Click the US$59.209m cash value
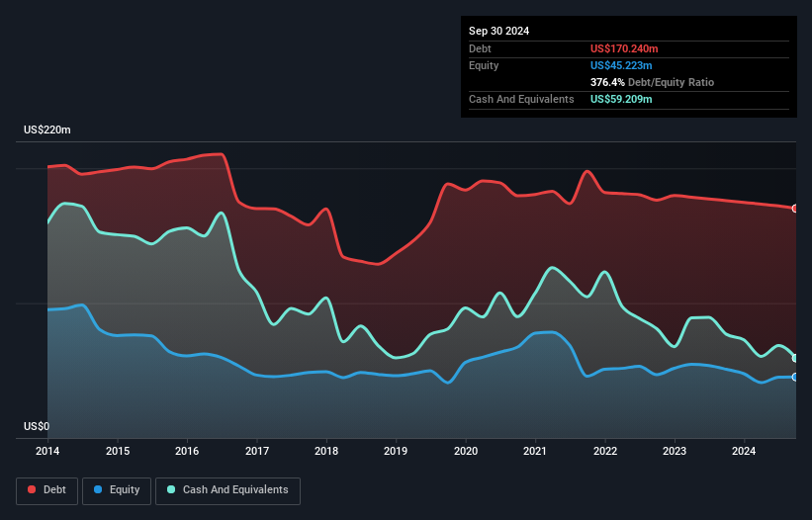The width and height of the screenshot is (812, 520). tap(621, 99)
